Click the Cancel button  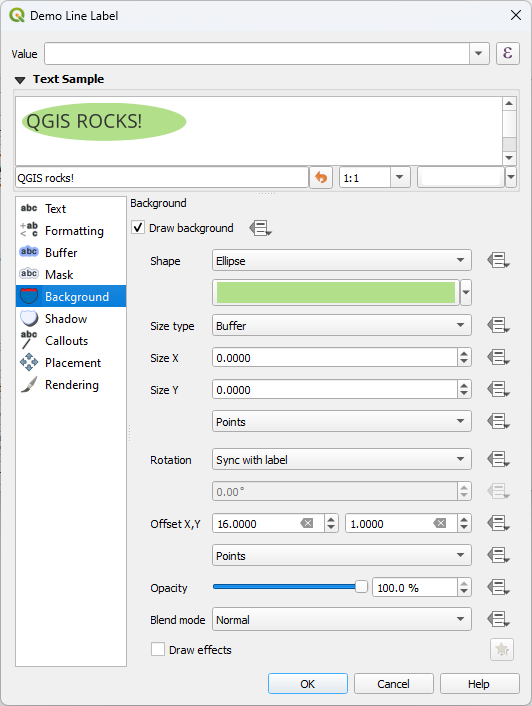[x=393, y=684]
